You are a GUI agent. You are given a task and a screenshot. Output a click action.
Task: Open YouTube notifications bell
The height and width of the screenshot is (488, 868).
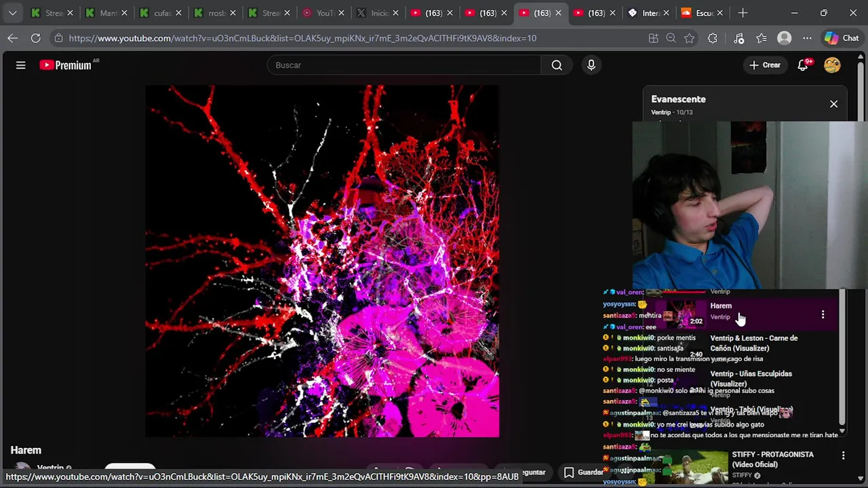(x=803, y=65)
